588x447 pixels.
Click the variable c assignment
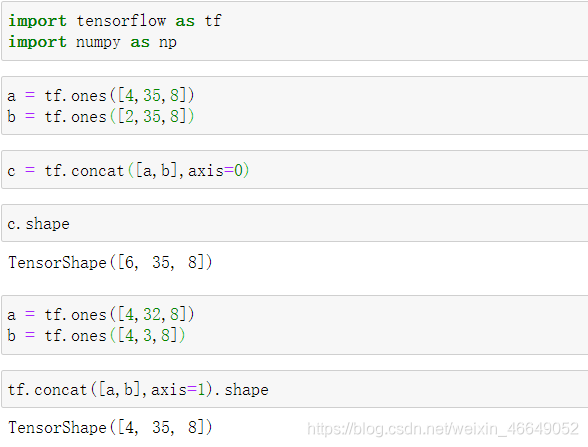pyautogui.click(x=11, y=171)
